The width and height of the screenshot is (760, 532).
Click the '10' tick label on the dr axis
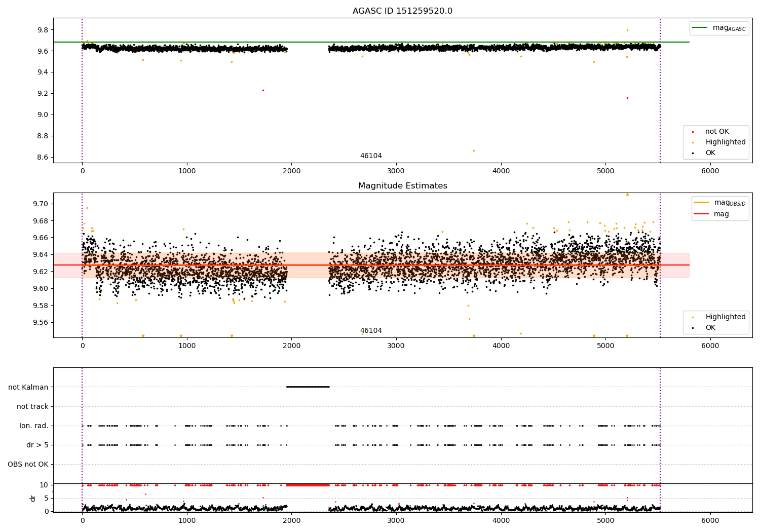tap(44, 485)
